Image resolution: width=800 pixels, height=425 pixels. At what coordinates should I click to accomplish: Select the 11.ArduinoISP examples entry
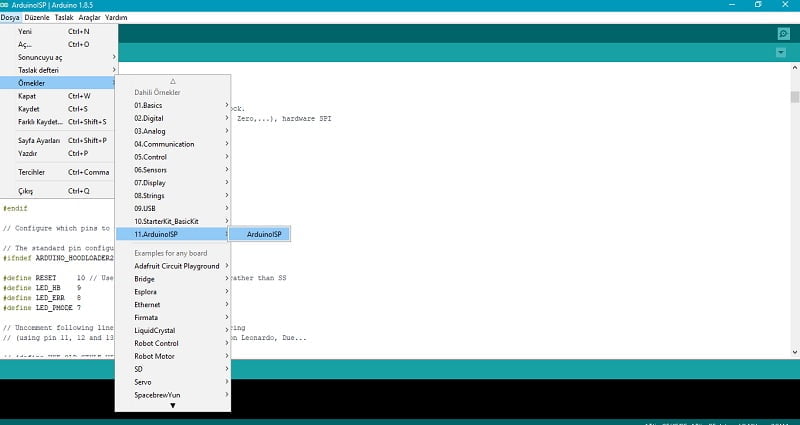173,234
